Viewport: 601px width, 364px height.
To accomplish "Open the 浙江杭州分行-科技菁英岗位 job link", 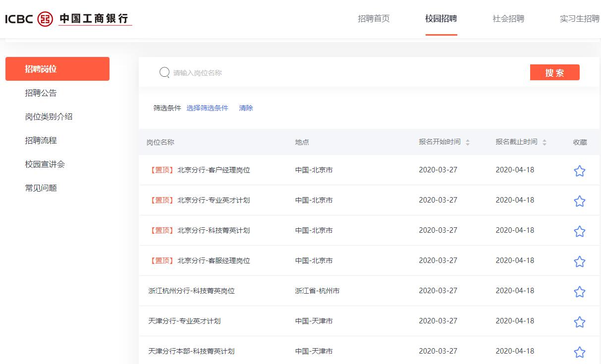I will 191,291.
